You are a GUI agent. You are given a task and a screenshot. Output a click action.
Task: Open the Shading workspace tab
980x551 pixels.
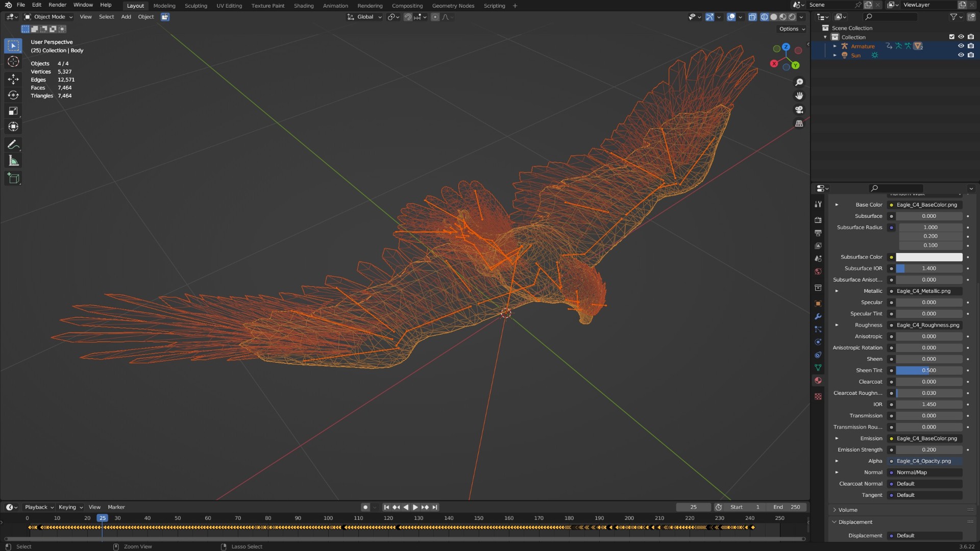tap(303, 6)
